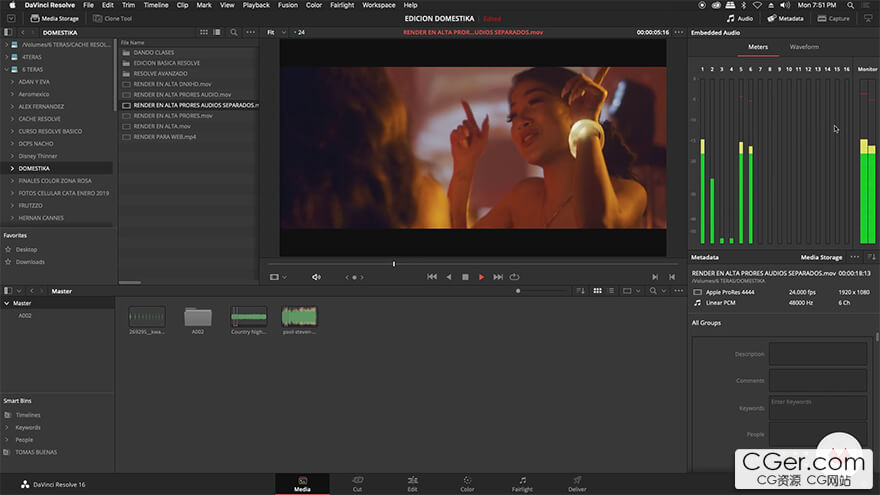Search the media pool

pyautogui.click(x=653, y=291)
